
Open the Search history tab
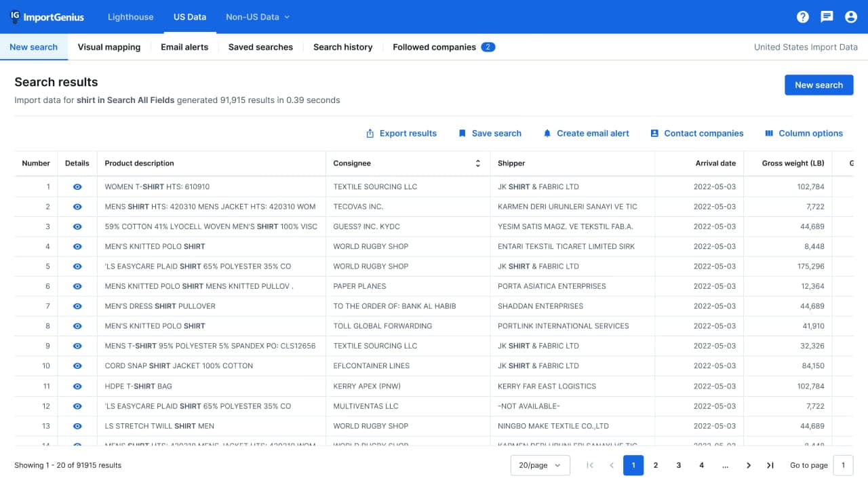pos(342,47)
